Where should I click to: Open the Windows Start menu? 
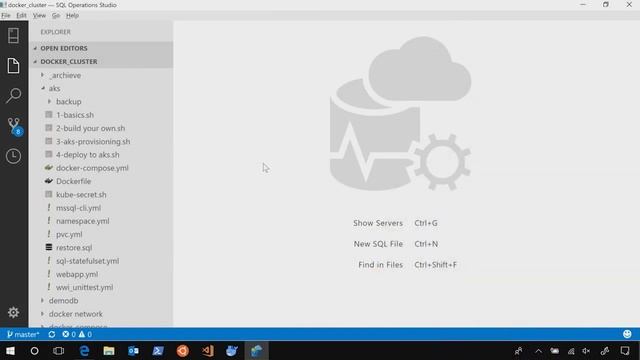tap(10, 351)
